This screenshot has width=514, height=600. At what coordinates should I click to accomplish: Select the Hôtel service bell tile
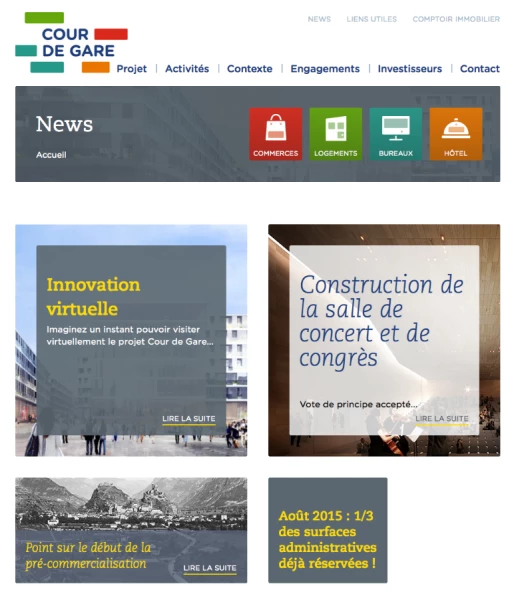click(456, 134)
